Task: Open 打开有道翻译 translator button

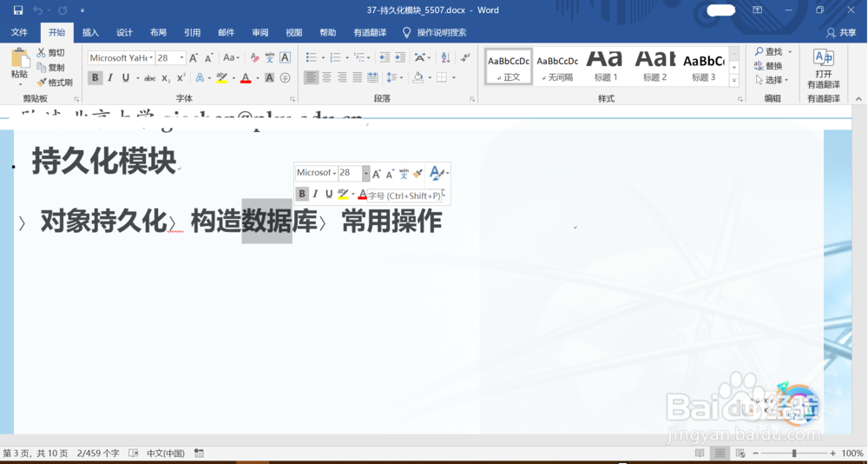Action: 823,70
